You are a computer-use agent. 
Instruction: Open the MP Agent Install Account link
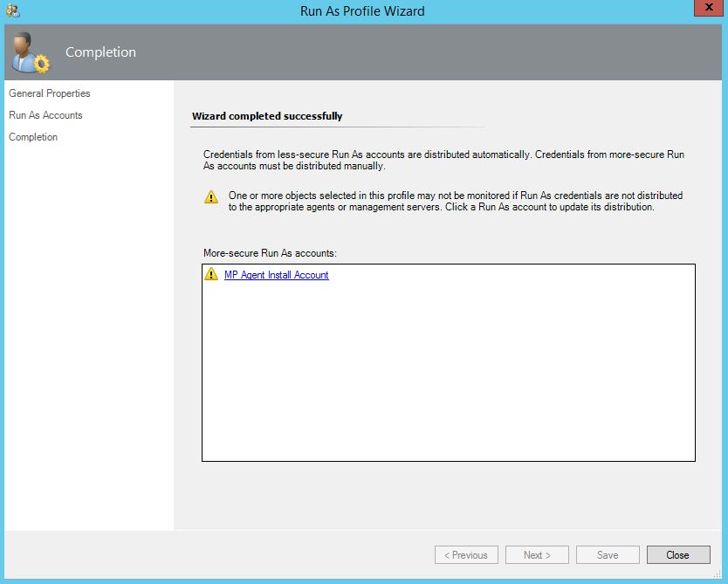[x=276, y=275]
